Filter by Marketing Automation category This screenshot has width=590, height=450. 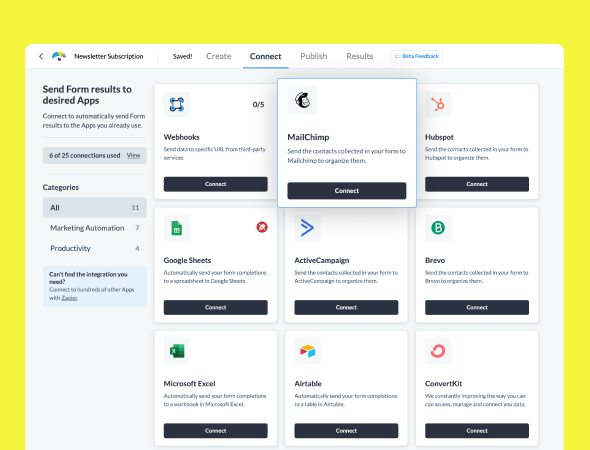pos(94,228)
